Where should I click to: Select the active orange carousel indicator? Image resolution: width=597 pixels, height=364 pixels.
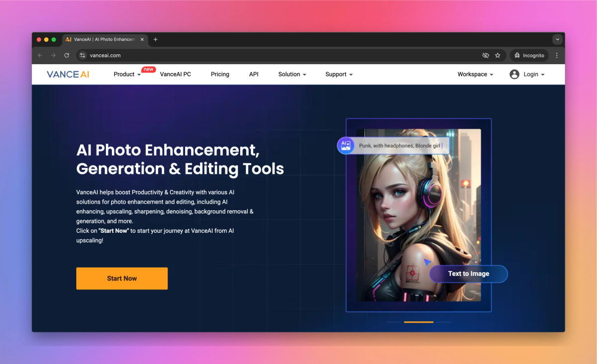(418, 322)
